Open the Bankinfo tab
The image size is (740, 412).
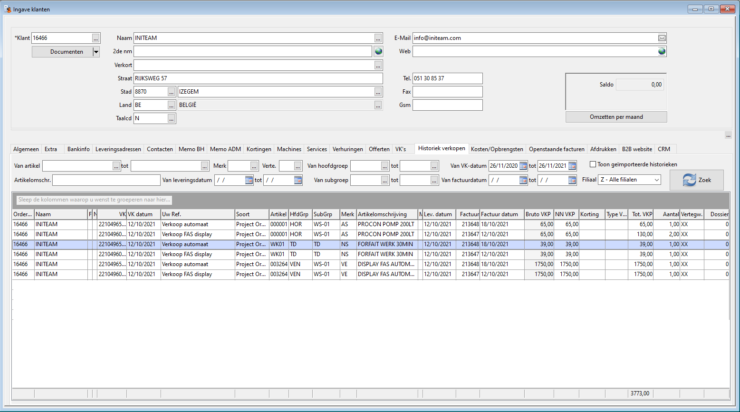(78, 149)
